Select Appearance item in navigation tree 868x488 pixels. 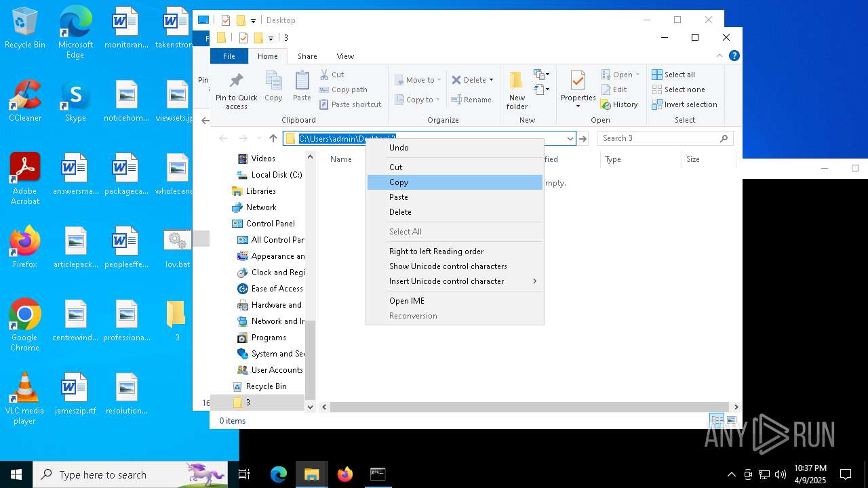pos(271,256)
